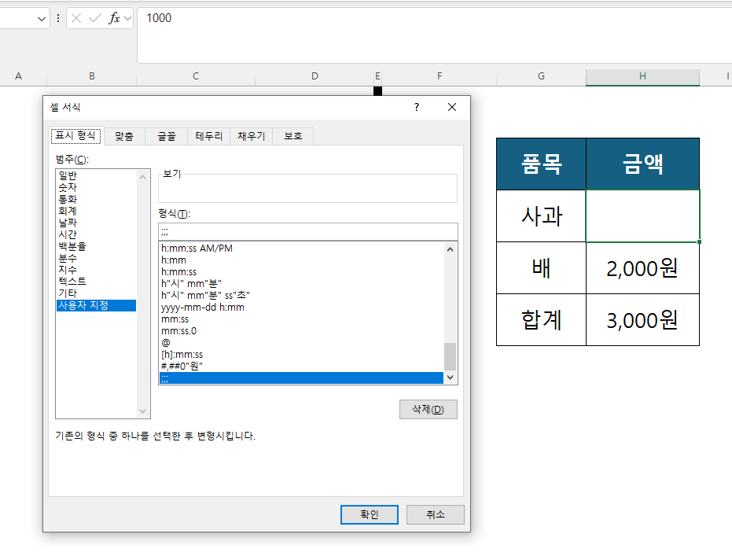Click the Help question mark on the dialog
Screen dimensions: 732x560
tap(416, 107)
